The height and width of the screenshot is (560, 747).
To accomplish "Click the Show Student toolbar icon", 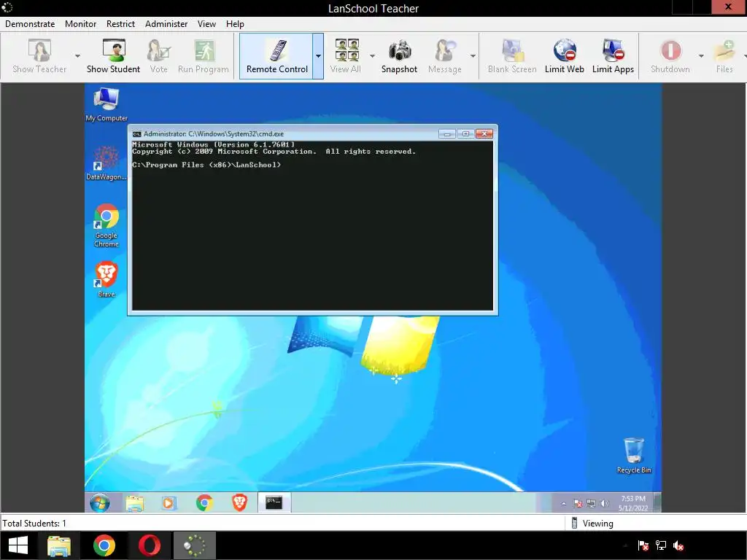I will tap(113, 56).
